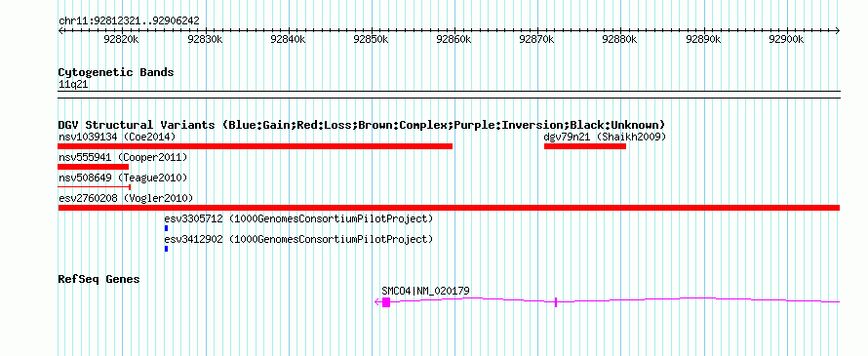
Task: Select the nsv1039134 red loss bar
Action: [x=256, y=146]
